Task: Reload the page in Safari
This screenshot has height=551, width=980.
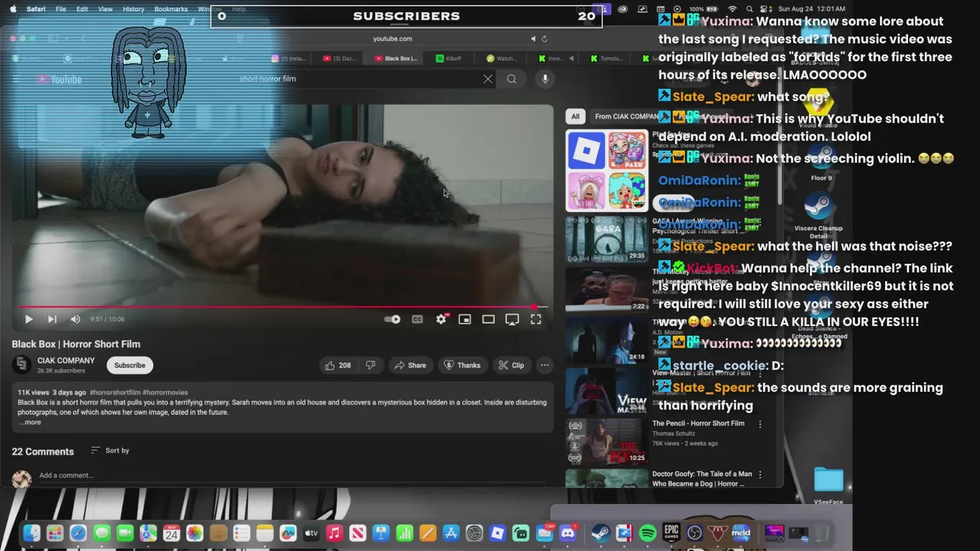Action: [544, 39]
